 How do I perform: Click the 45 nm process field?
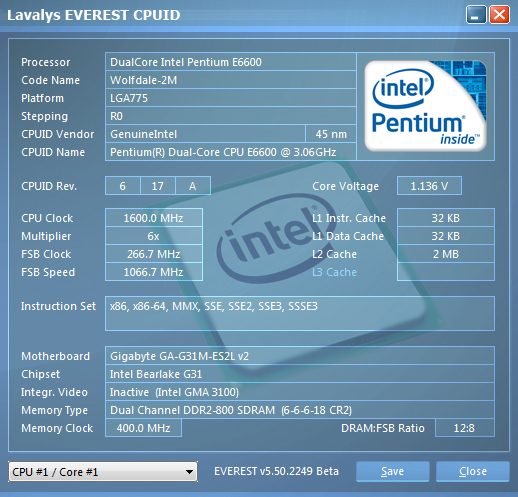331,134
